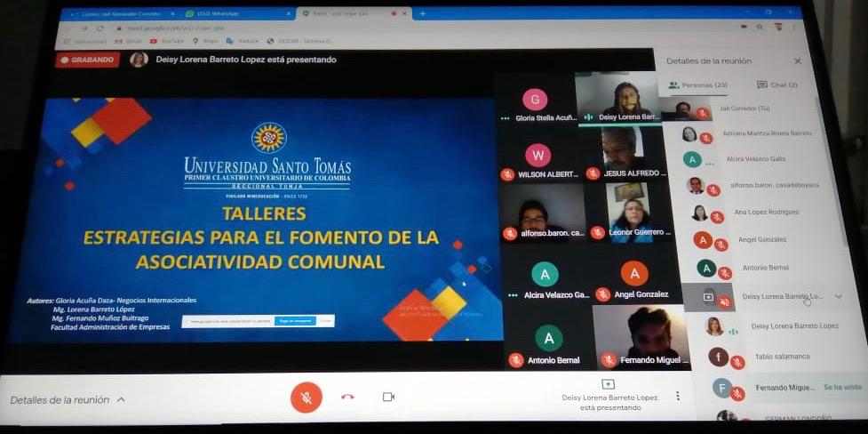Click muted mic icon beside Ana Lopez Rodriguez in list
Screen dimensions: 868x434
tap(716, 218)
